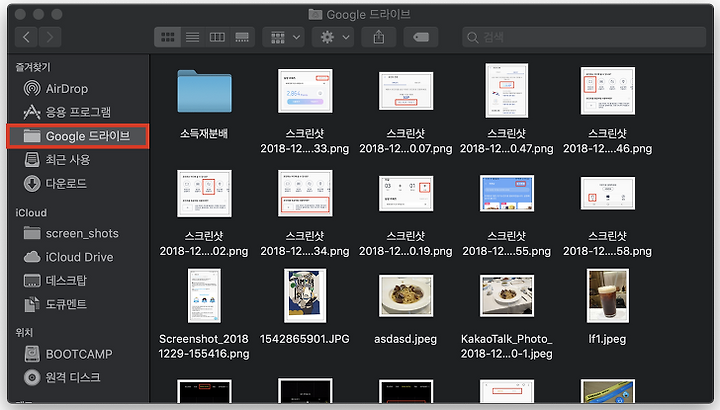Image resolution: width=720 pixels, height=410 pixels.
Task: Open 최근 사용 in the sidebar
Action: (77, 160)
